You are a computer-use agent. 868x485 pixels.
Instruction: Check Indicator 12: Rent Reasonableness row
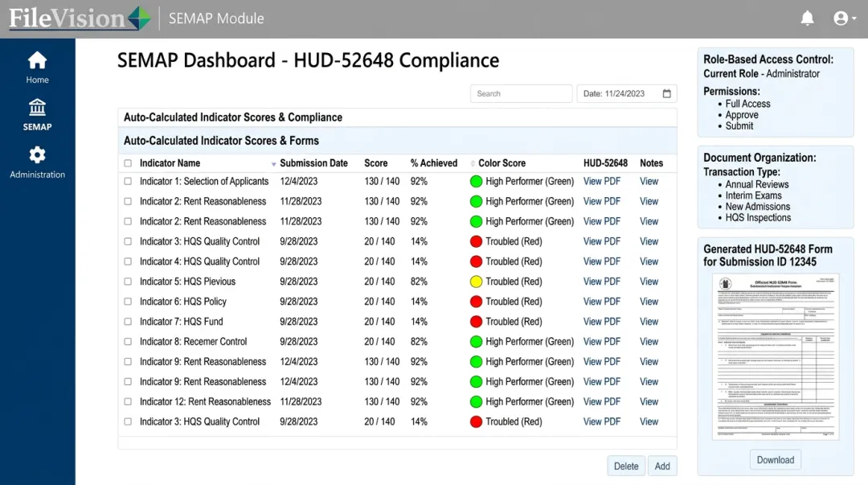tap(128, 401)
